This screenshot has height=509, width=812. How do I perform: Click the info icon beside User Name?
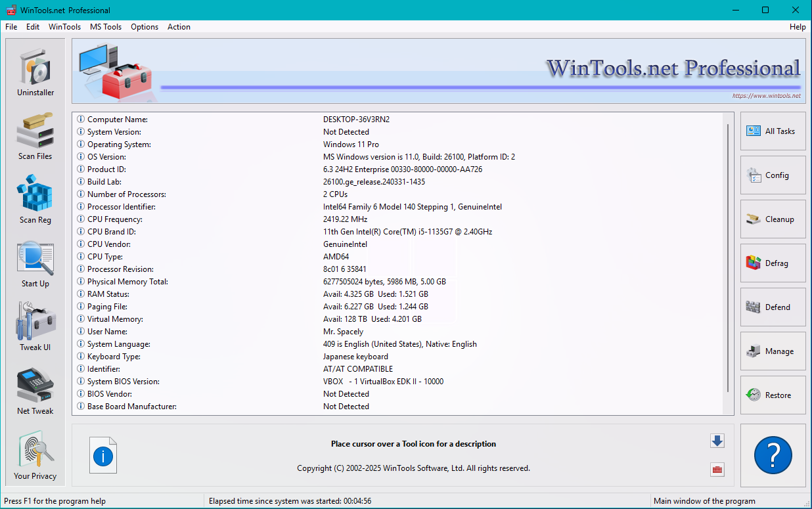click(x=81, y=332)
